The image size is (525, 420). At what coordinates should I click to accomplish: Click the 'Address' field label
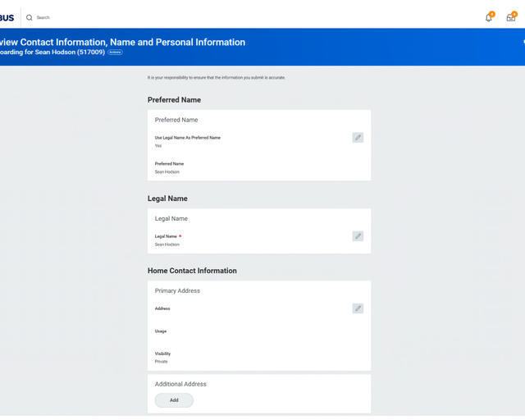tap(162, 308)
